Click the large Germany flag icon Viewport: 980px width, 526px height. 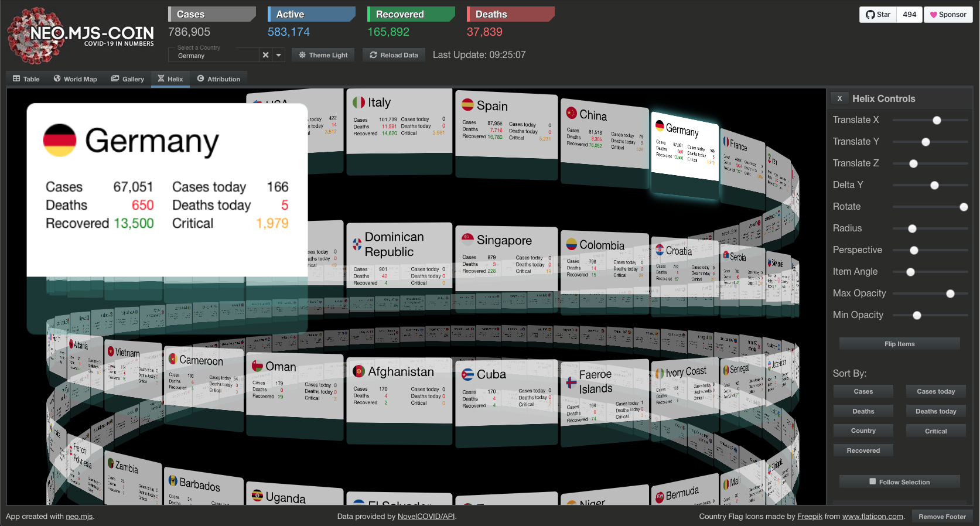pos(60,140)
